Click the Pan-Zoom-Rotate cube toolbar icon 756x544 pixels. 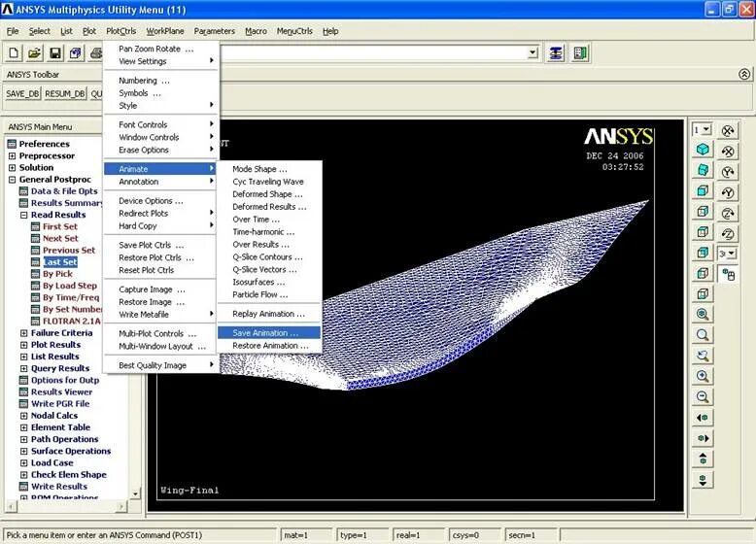tap(76, 53)
